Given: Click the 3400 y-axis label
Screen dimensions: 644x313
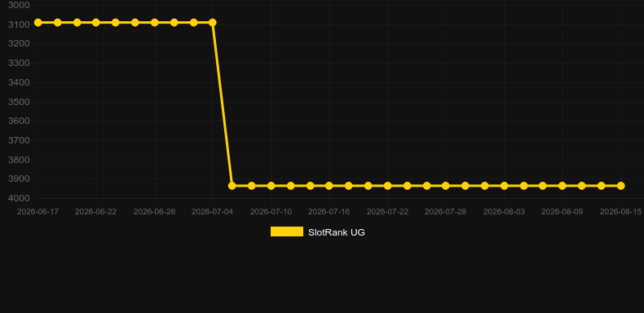Looking at the screenshot, I should 19,82.
